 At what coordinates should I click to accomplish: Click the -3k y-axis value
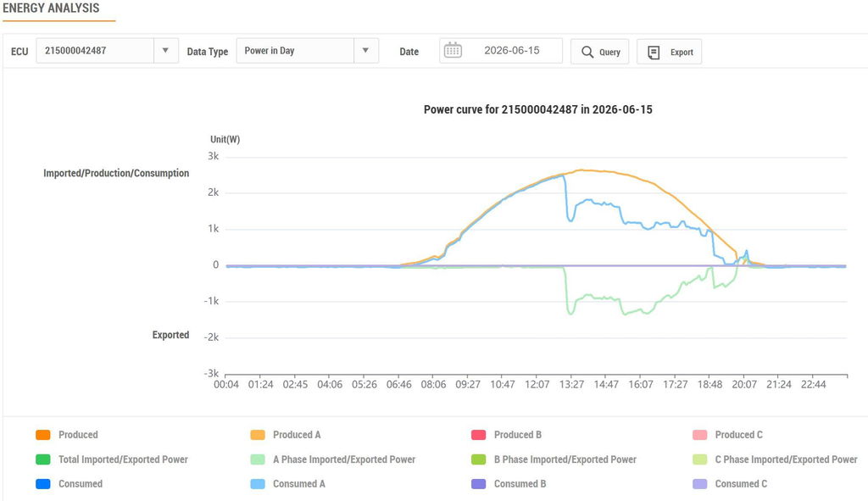[211, 373]
